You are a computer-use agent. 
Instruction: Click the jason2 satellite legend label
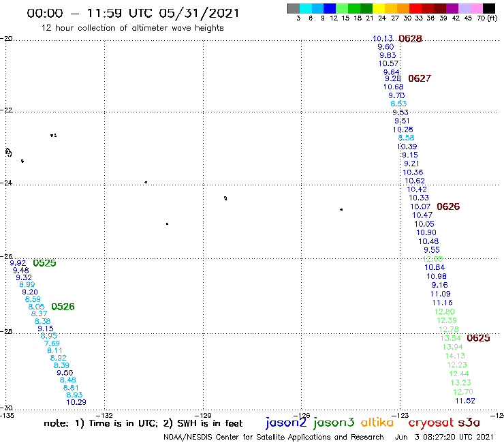point(286,423)
